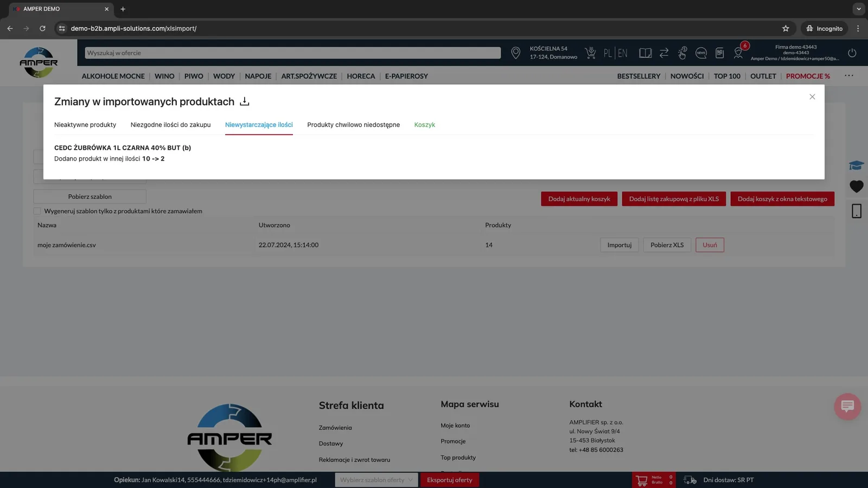
Task: Open the 'PROMOCJE %' menu item
Action: point(808,76)
